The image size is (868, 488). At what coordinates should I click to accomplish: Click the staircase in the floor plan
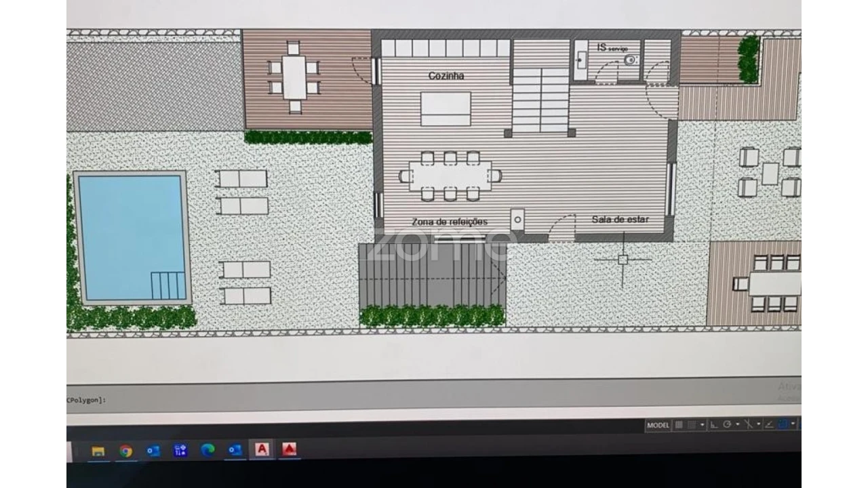pyautogui.click(x=540, y=98)
